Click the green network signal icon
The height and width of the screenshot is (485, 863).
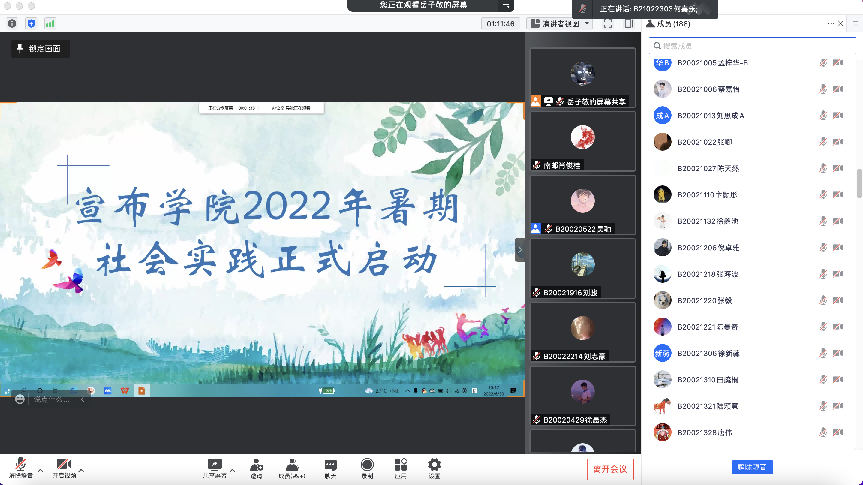click(50, 22)
